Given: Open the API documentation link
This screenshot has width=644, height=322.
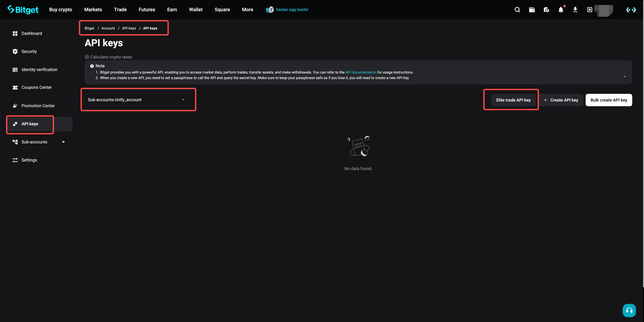Looking at the screenshot, I should (x=360, y=72).
